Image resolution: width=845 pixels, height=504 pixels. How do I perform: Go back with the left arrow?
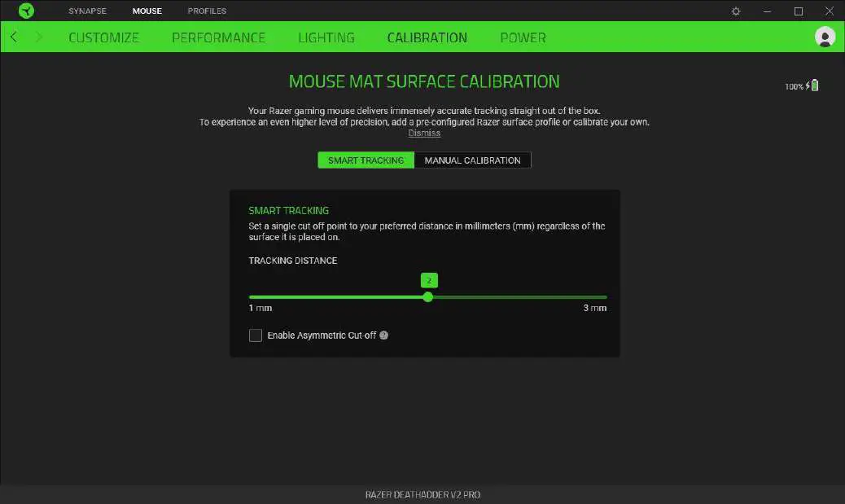pos(14,37)
